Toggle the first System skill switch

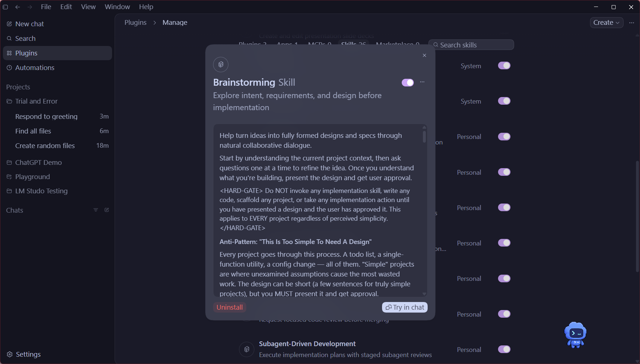[x=504, y=66]
